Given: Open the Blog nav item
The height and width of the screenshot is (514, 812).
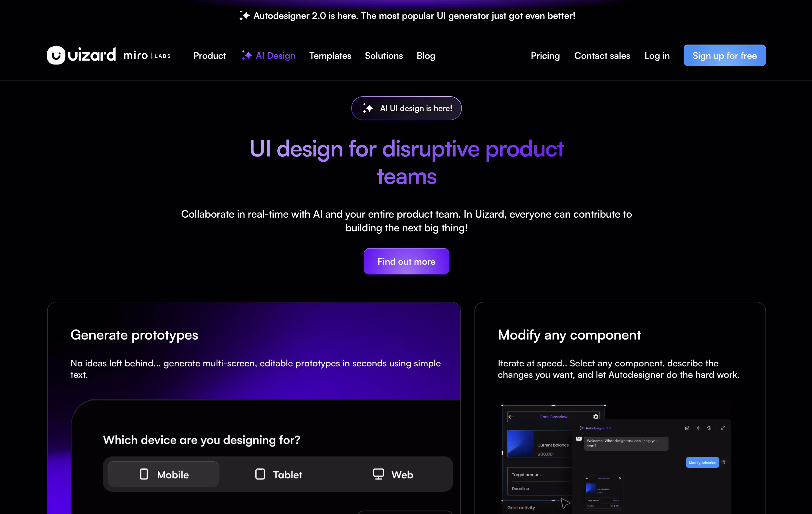Looking at the screenshot, I should tap(426, 56).
